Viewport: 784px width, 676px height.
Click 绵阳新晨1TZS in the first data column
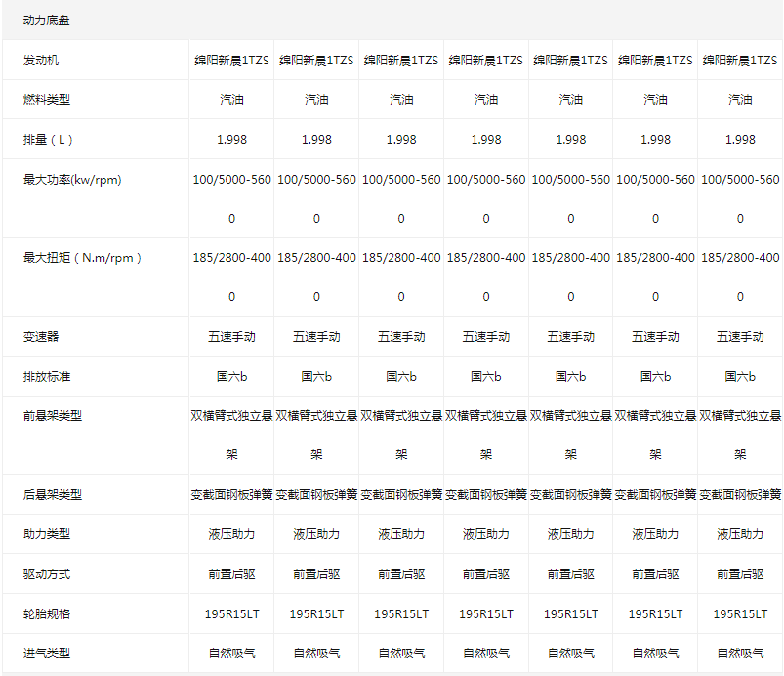pyautogui.click(x=231, y=61)
